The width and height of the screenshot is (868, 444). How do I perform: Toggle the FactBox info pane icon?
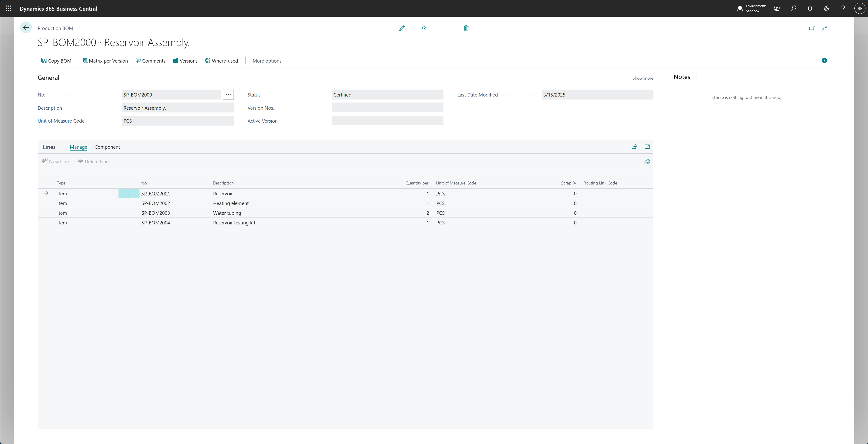click(x=824, y=60)
